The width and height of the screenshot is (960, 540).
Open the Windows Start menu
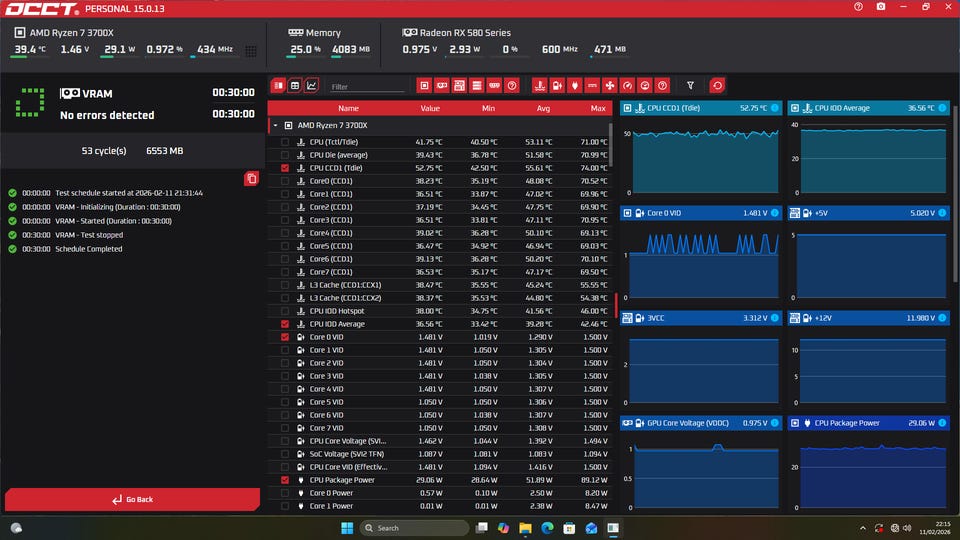[x=345, y=527]
